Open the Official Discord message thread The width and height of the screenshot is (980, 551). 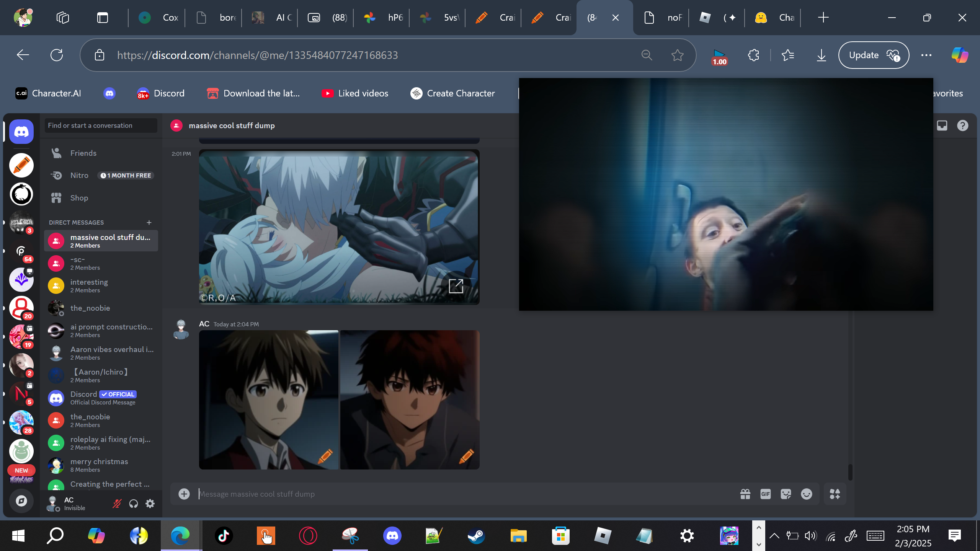pyautogui.click(x=101, y=398)
